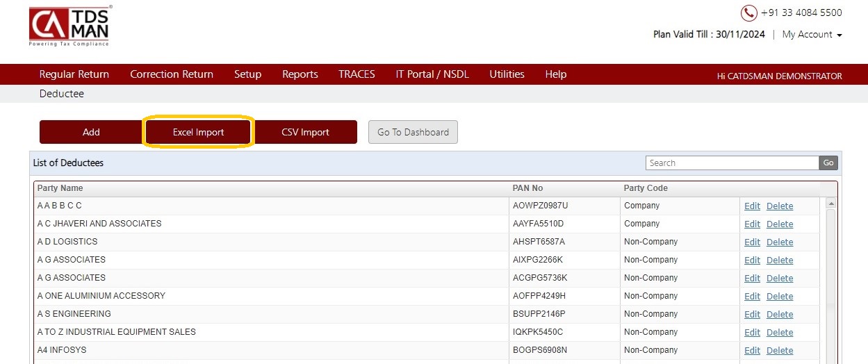868x364 pixels.
Task: Open the Utilities menu
Action: [x=507, y=74]
